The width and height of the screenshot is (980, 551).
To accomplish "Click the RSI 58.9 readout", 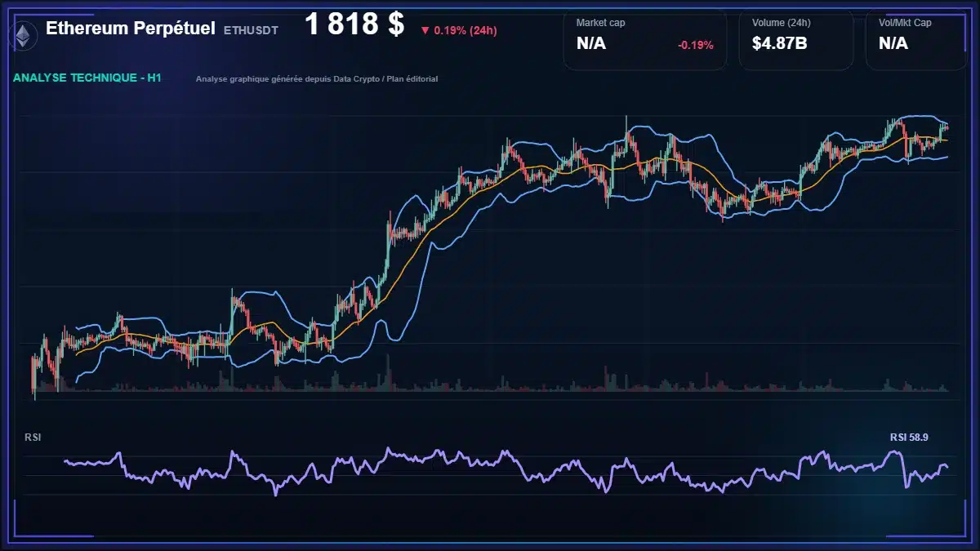I will point(909,438).
